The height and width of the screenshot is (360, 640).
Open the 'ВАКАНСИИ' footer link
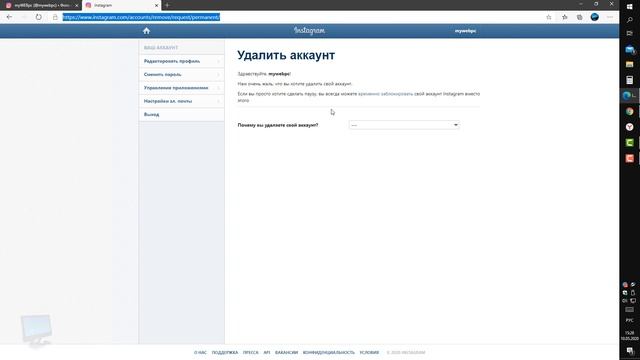[286, 352]
